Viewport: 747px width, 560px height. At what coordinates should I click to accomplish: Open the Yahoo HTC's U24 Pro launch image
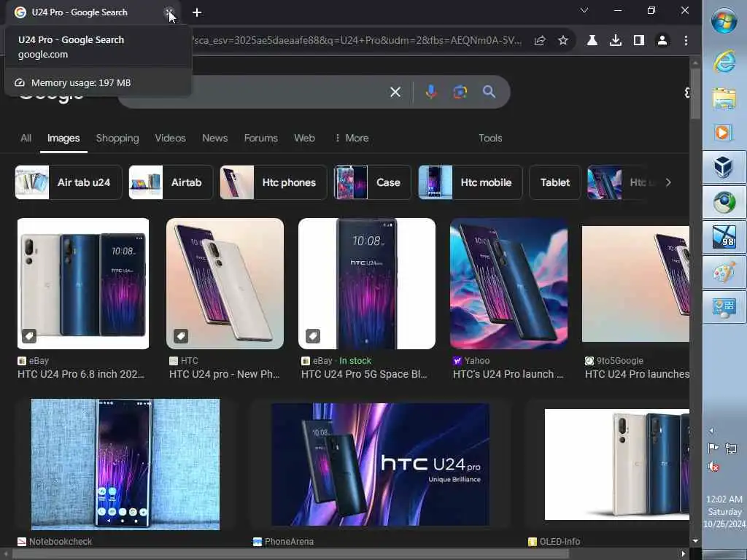[x=508, y=284]
